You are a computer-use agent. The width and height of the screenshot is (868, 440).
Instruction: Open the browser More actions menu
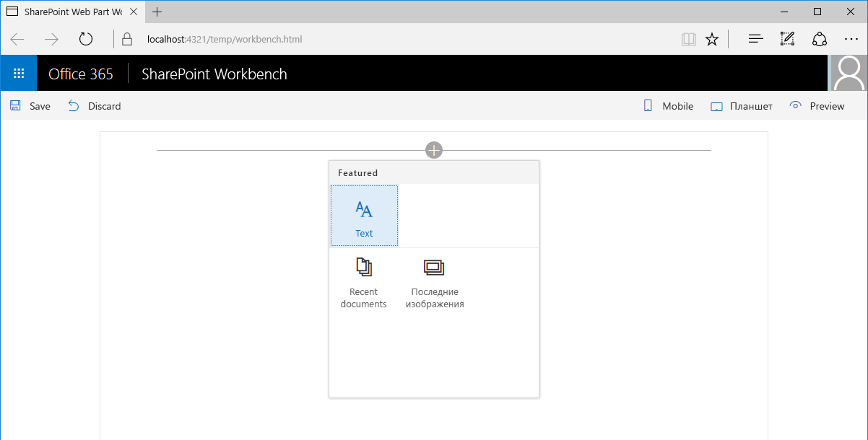851,39
